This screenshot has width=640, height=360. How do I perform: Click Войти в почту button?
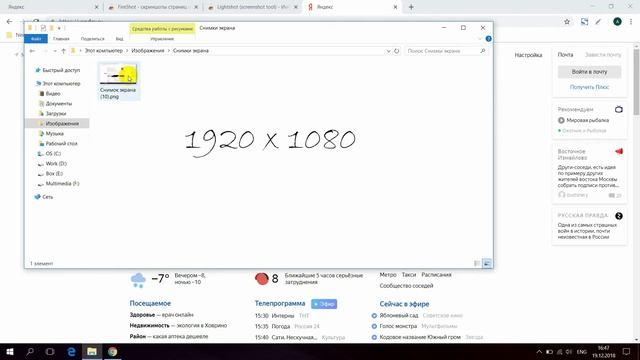(x=589, y=72)
